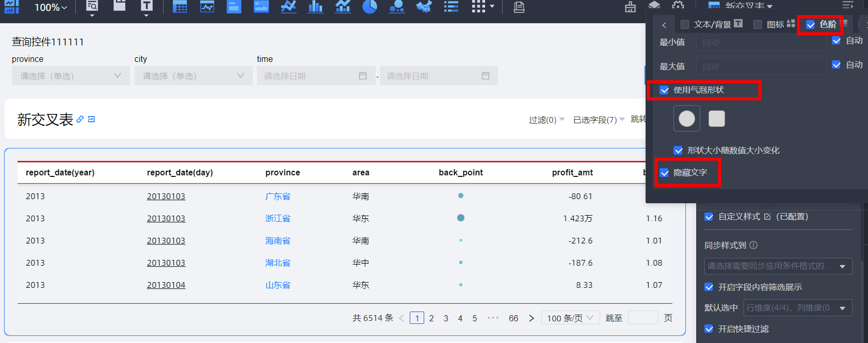This screenshot has height=343, width=868.
Task: Click the link icon beside 新交叉表 title
Action: click(80, 119)
